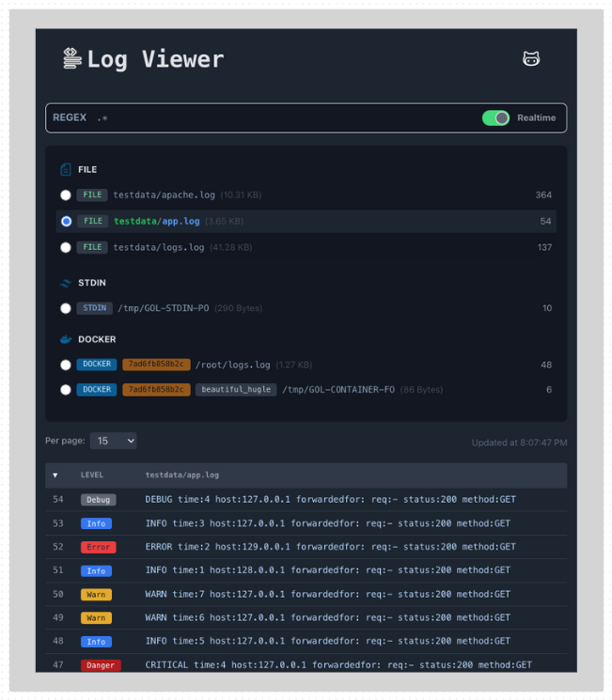Click the /tmp/GOL-STDIN-PO path
612x700 pixels.
point(164,308)
